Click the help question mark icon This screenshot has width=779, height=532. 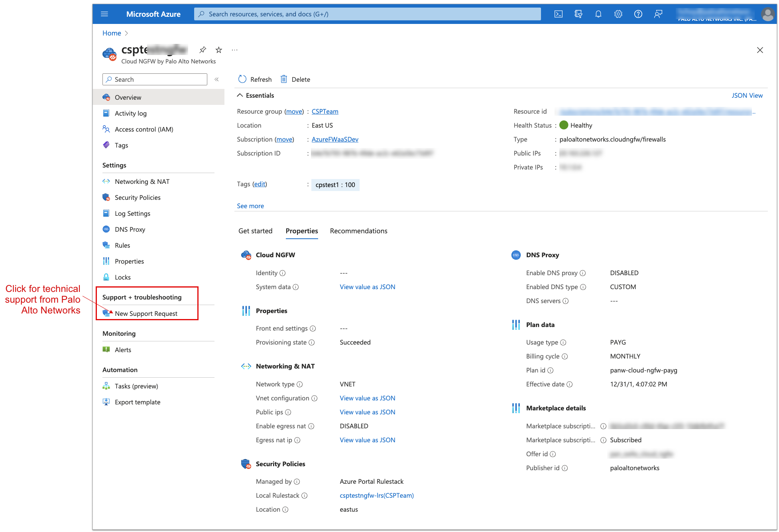pos(638,14)
